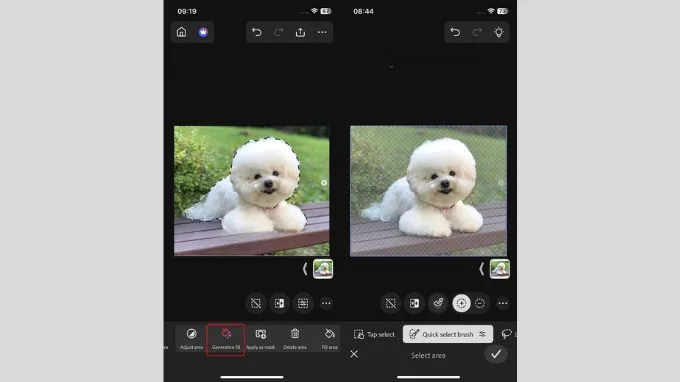Redo action in right phone toolbar
This screenshot has width=680, height=382.
[x=477, y=32]
